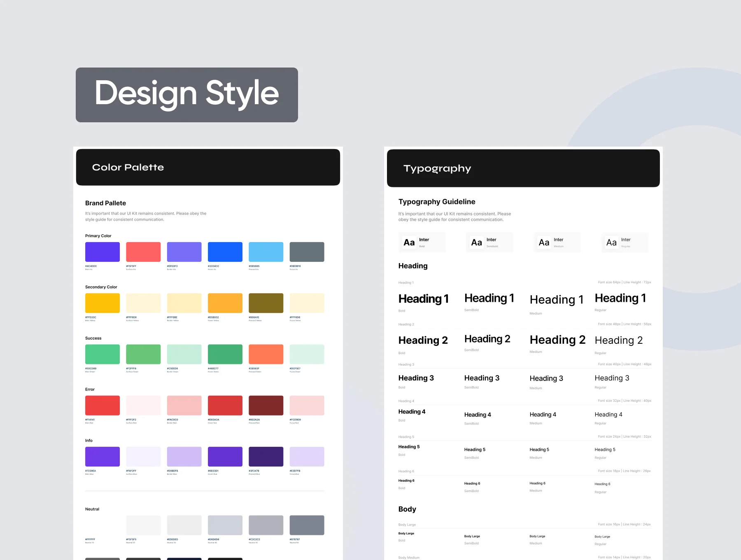The image size is (741, 560).
Task: Select the Neutral 40 #D6D6D6 swatch
Action: click(225, 525)
